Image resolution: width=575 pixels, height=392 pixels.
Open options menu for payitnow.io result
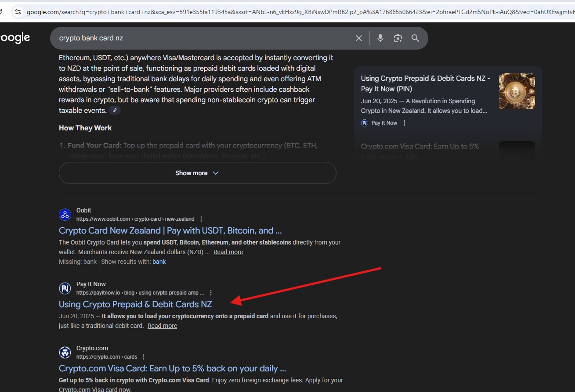[211, 293]
